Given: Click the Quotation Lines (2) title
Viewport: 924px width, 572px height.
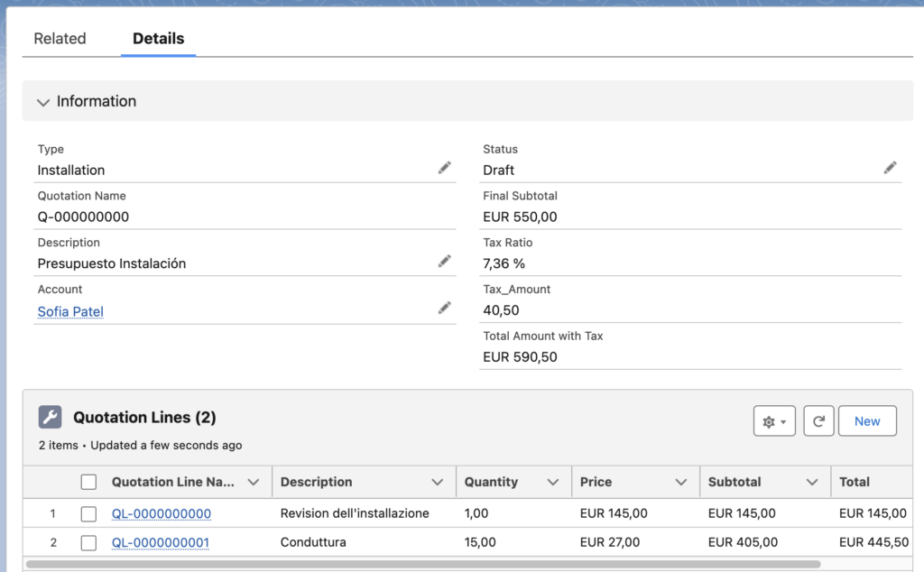Looking at the screenshot, I should (x=144, y=417).
